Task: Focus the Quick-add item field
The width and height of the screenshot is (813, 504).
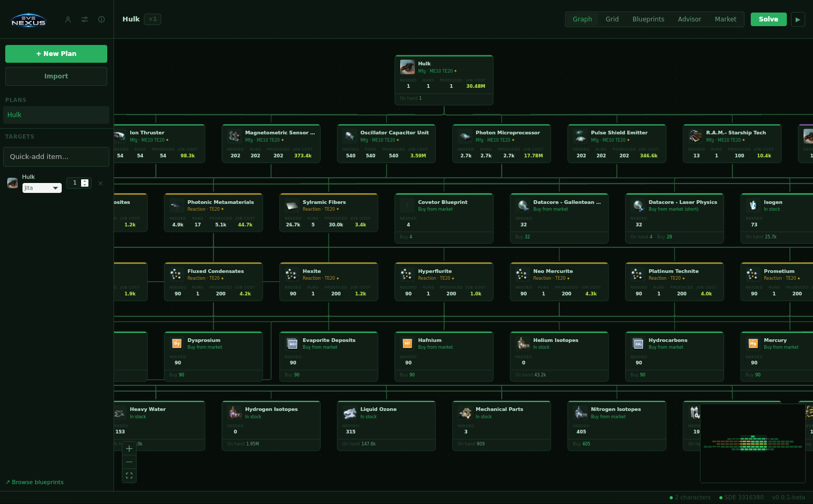Action: pyautogui.click(x=56, y=157)
